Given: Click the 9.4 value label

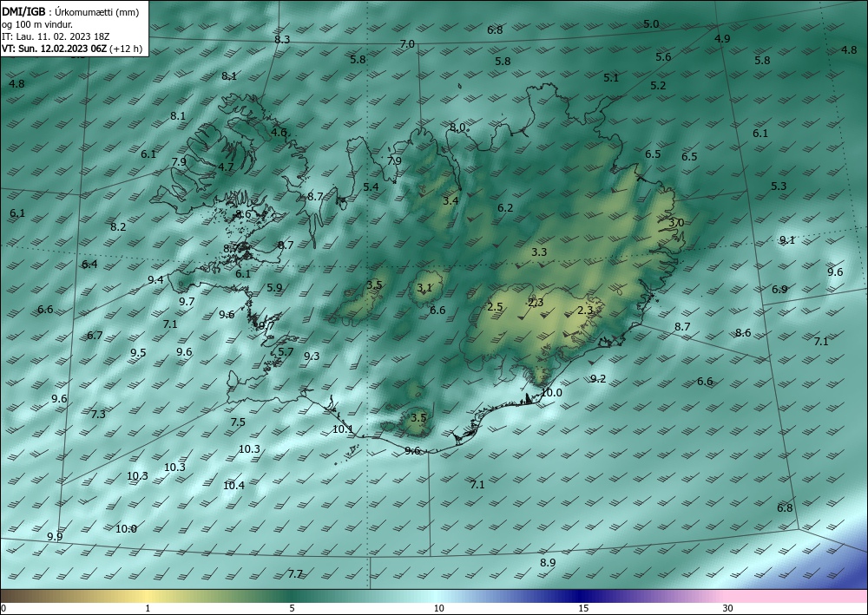Looking at the screenshot, I should [x=155, y=280].
